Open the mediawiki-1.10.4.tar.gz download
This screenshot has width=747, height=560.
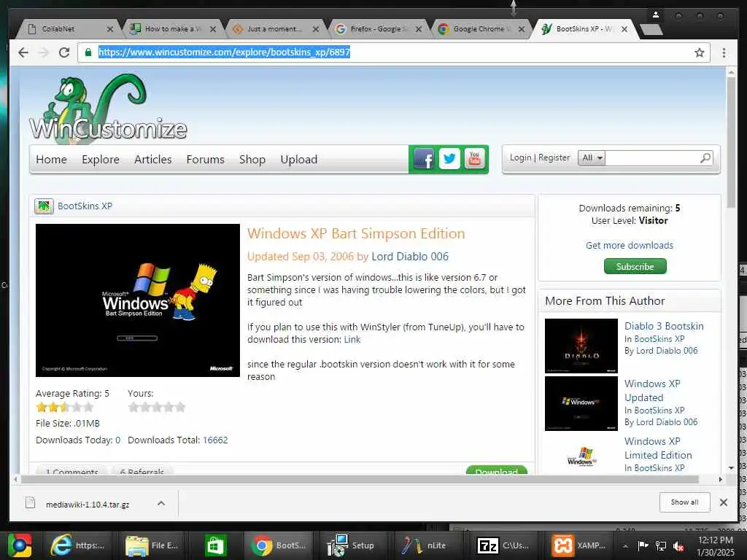88,505
